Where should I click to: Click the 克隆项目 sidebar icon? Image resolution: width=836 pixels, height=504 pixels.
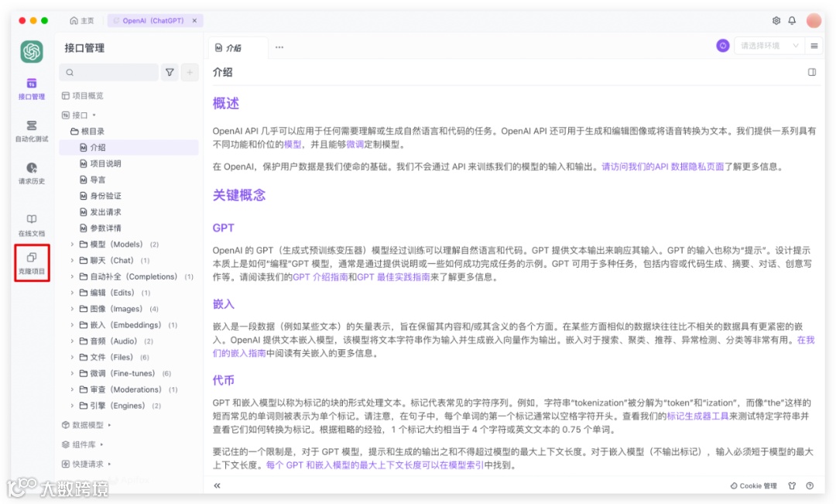coord(32,263)
